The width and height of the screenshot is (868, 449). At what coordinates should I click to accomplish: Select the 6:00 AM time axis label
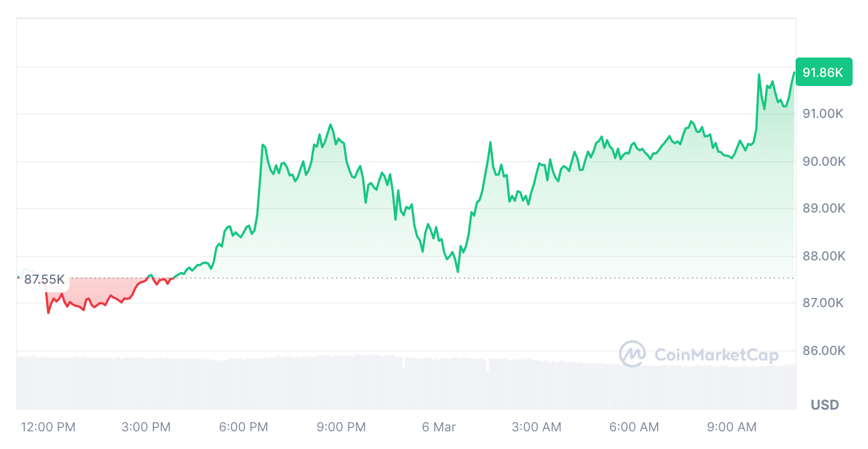[634, 427]
